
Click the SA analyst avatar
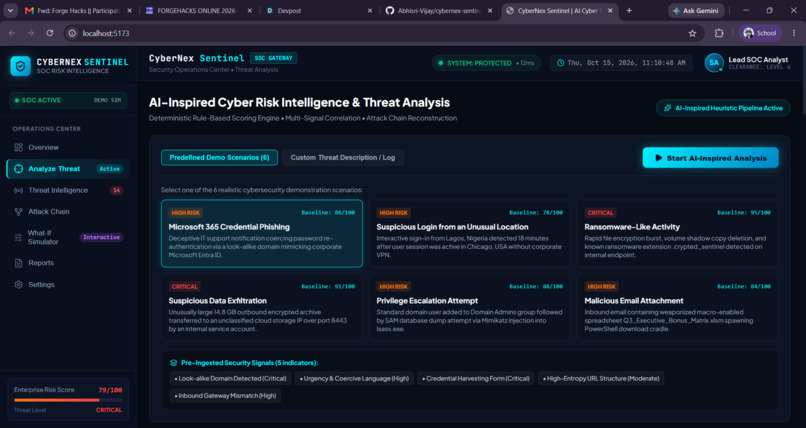[714, 63]
